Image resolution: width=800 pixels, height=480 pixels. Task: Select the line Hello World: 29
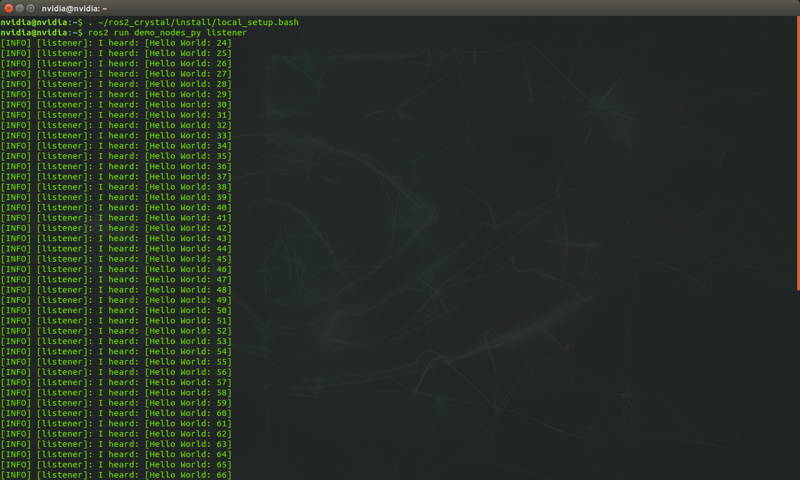116,94
